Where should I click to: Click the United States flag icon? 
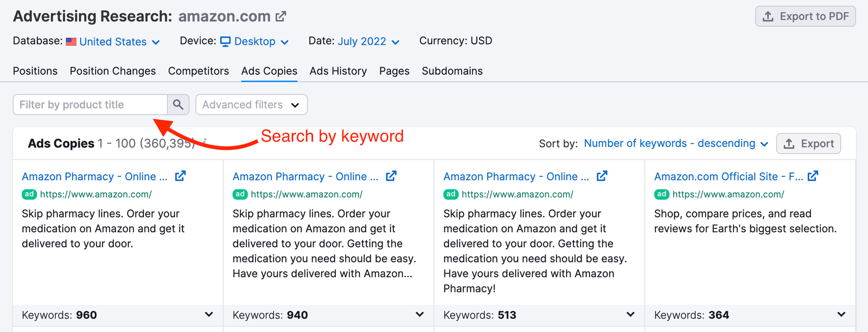click(70, 41)
